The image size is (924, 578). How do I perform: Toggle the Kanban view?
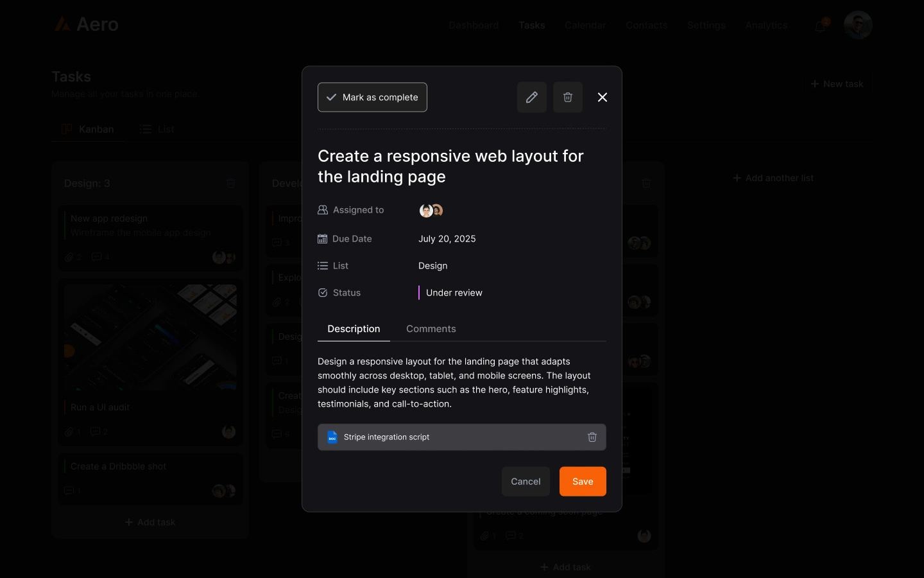[x=88, y=129]
